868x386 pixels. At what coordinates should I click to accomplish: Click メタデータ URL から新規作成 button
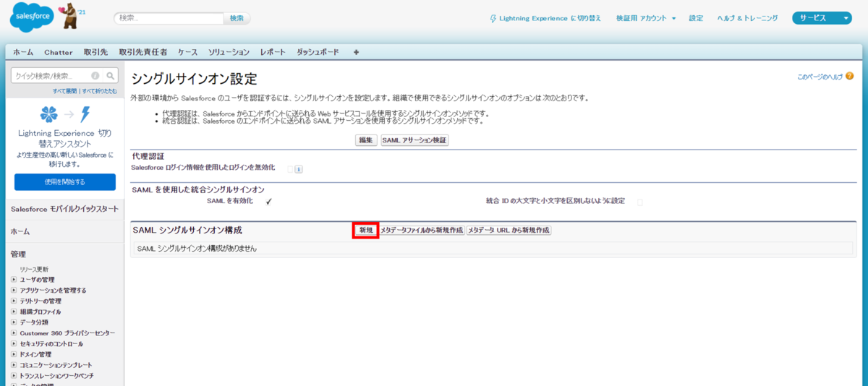tap(509, 230)
